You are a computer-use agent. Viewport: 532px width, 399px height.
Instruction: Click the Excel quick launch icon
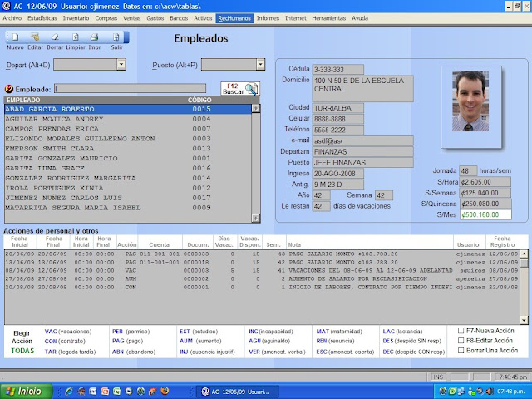pos(116,392)
